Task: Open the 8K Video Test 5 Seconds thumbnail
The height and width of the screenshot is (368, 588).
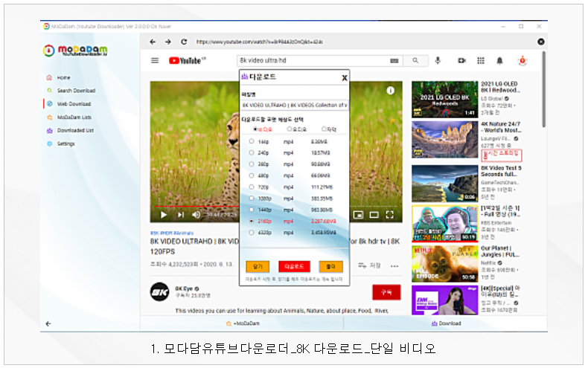Action: point(445,184)
